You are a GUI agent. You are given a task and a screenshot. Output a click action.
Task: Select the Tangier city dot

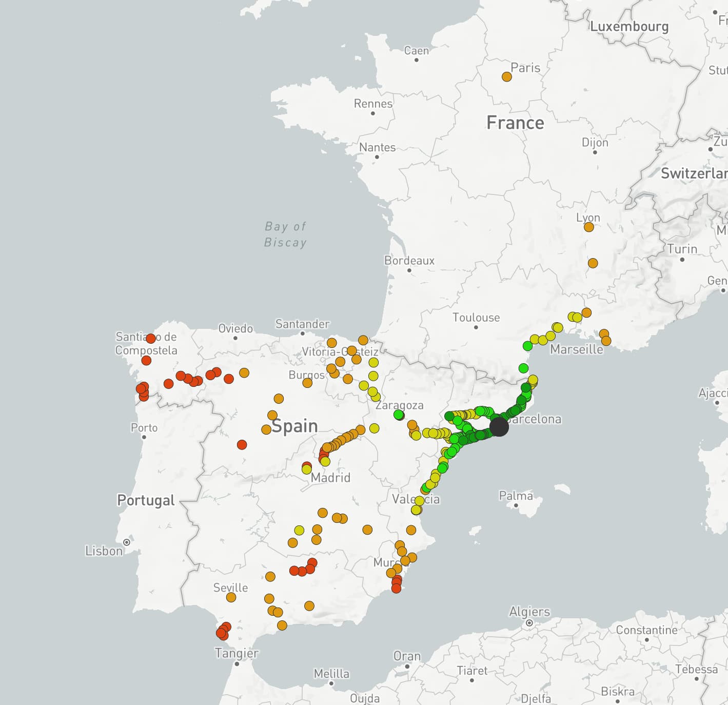pyautogui.click(x=237, y=663)
